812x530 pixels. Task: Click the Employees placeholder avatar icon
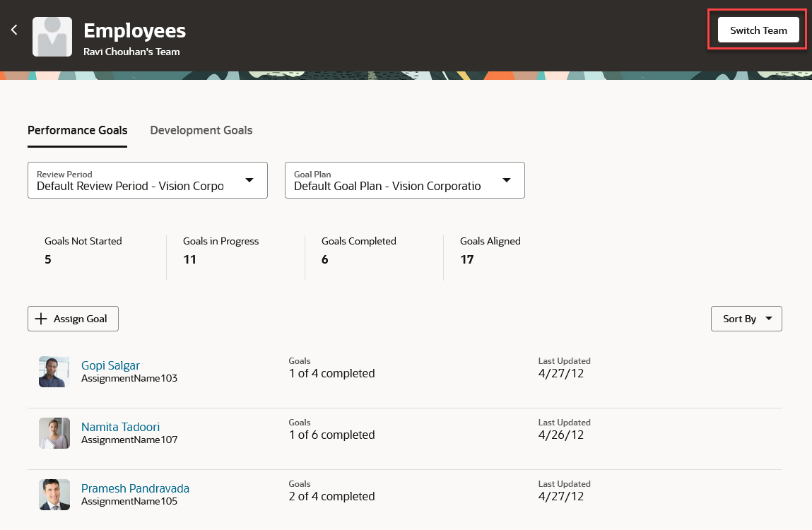(52, 37)
